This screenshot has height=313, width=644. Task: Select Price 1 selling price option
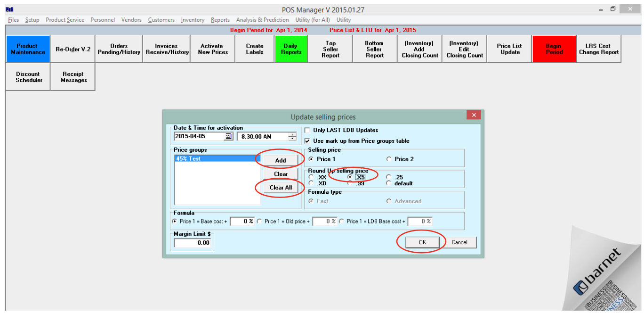click(311, 159)
